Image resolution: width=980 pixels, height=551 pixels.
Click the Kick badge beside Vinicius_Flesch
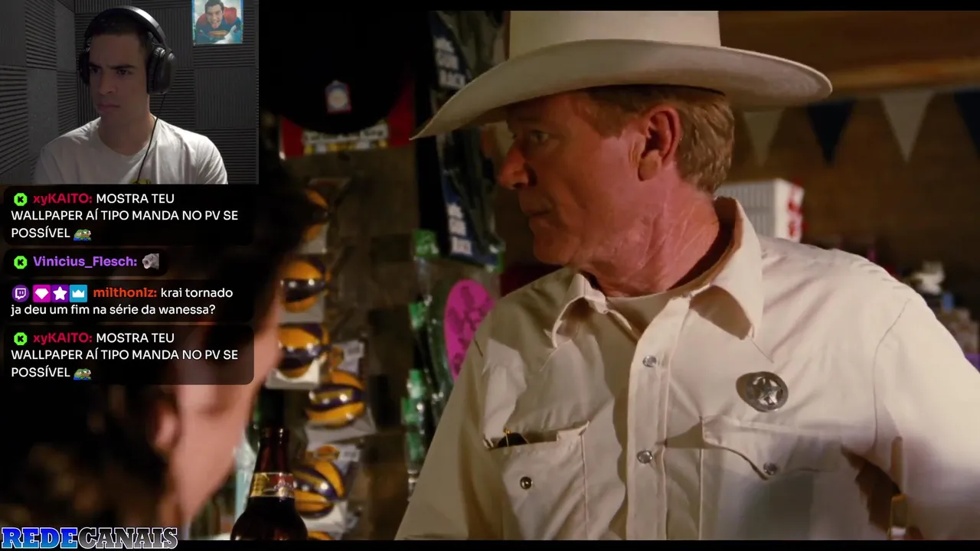[x=21, y=262]
